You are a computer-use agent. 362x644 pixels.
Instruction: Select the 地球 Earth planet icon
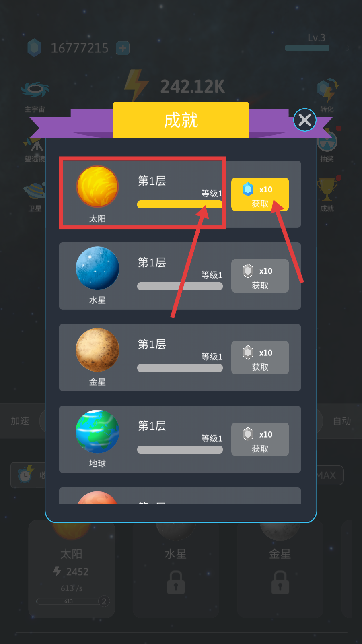(97, 431)
